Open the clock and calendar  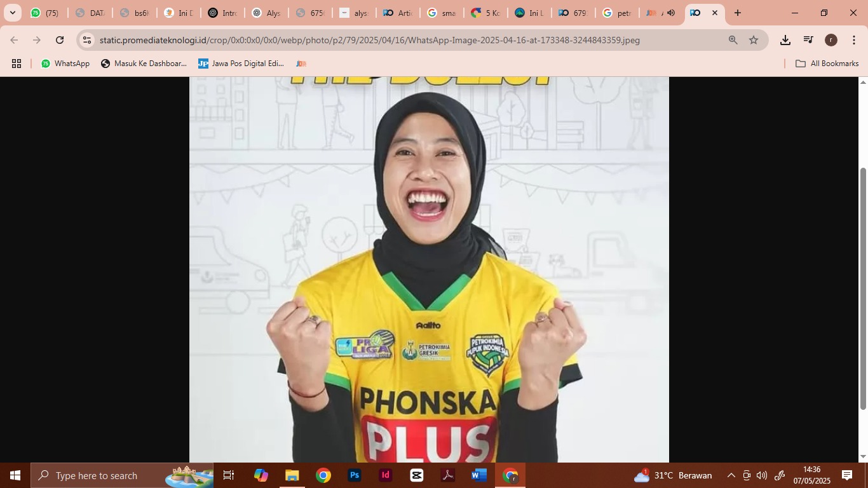click(x=812, y=475)
